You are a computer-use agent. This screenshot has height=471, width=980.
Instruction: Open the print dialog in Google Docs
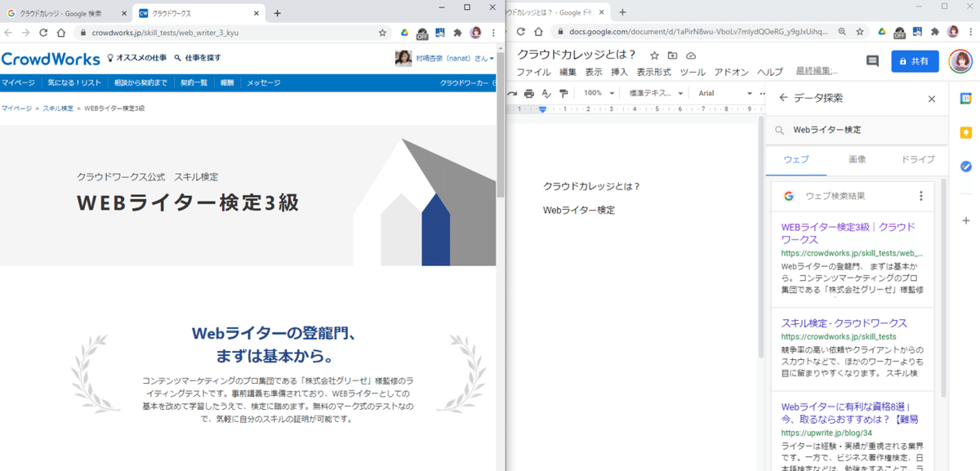(530, 92)
